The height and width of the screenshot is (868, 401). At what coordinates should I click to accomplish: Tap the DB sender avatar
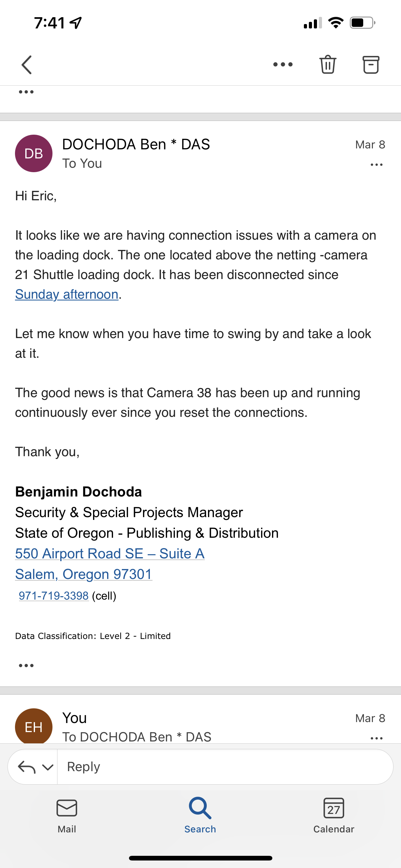coord(34,154)
